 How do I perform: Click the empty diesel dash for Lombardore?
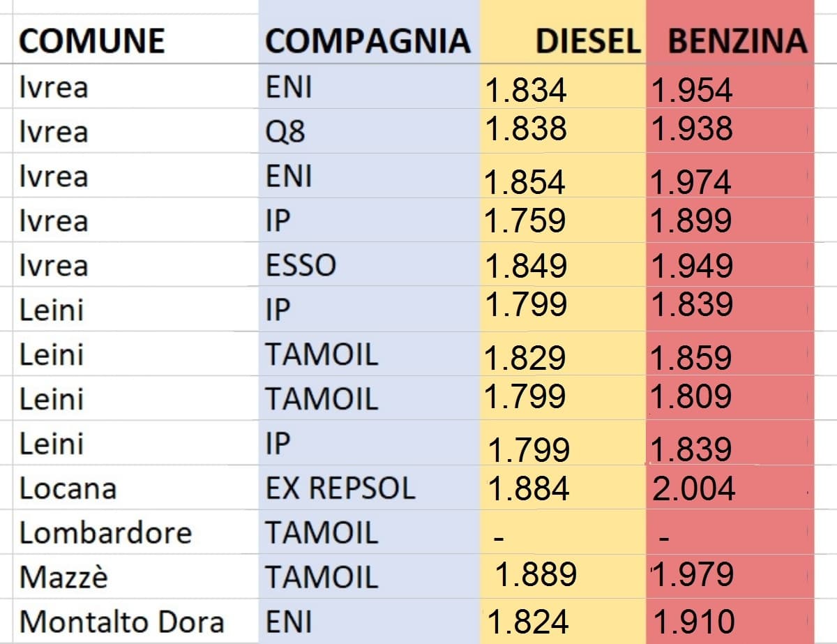point(499,537)
